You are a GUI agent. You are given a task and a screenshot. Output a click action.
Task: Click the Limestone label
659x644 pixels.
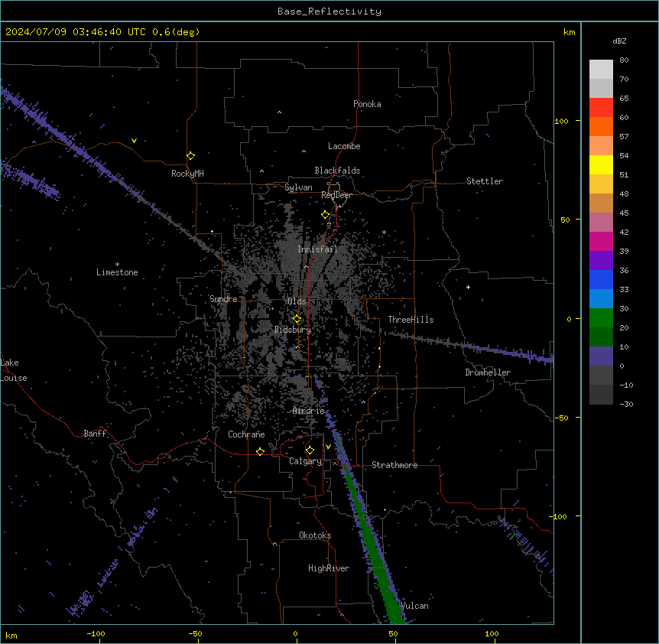click(117, 272)
